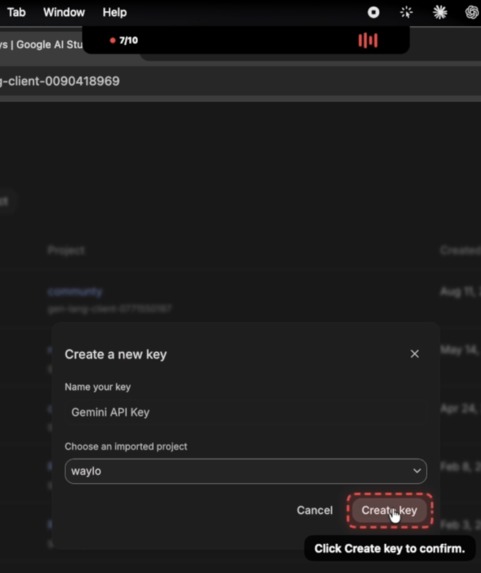481x573 pixels.
Task: Select the Google AI Studio browser tab
Action: click(41, 45)
